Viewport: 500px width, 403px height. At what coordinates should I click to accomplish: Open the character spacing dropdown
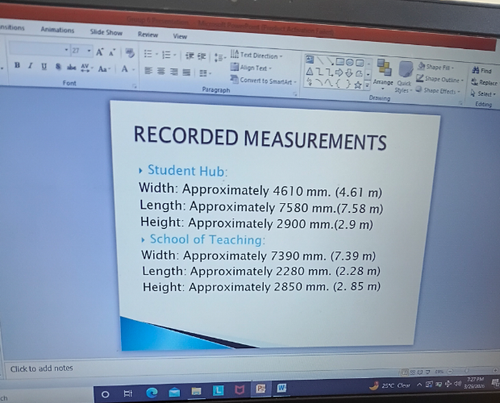coord(87,68)
